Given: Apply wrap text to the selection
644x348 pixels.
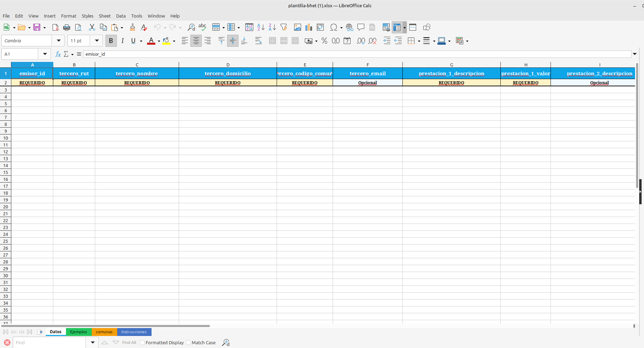Looking at the screenshot, I should [x=258, y=41].
